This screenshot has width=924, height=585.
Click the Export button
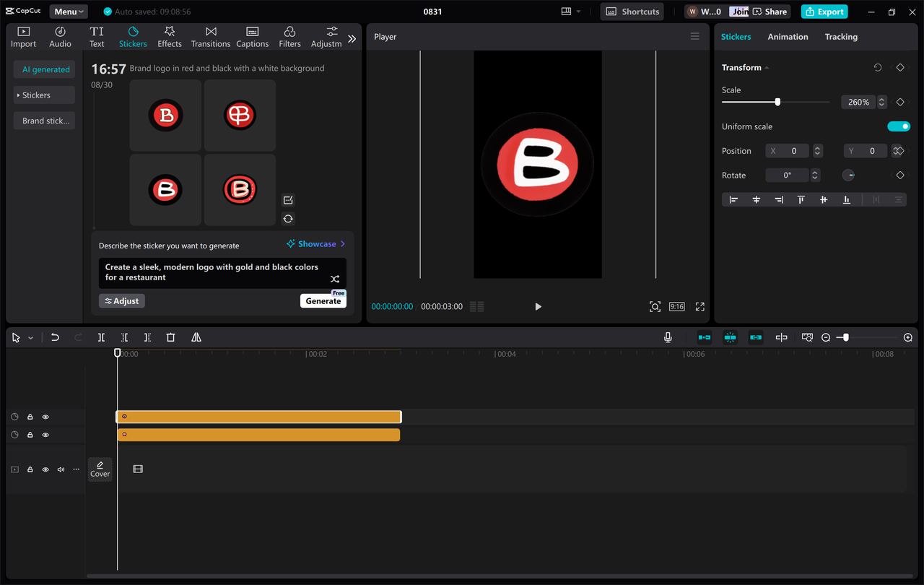(x=824, y=12)
